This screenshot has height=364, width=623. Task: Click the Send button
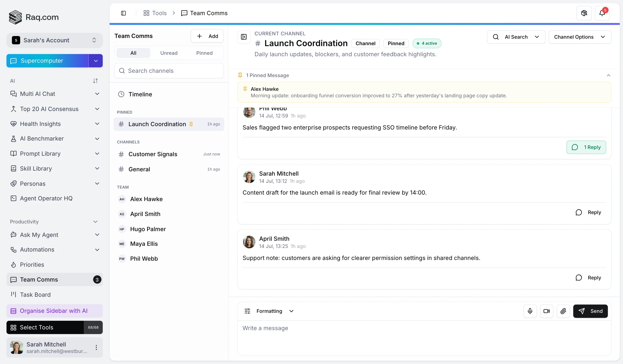point(590,311)
